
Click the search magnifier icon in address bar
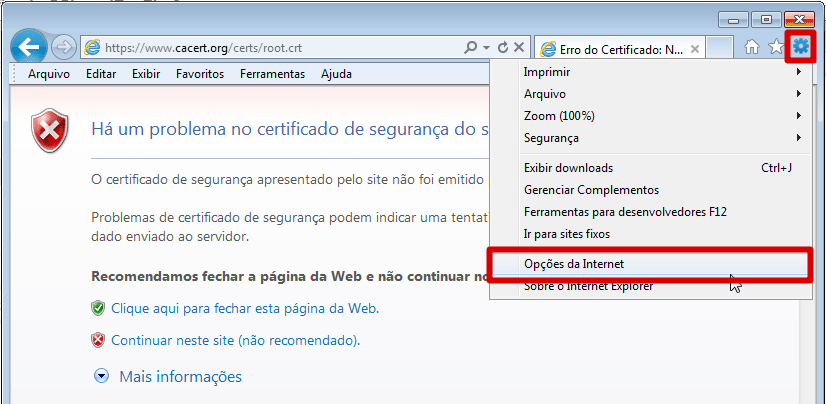(471, 47)
